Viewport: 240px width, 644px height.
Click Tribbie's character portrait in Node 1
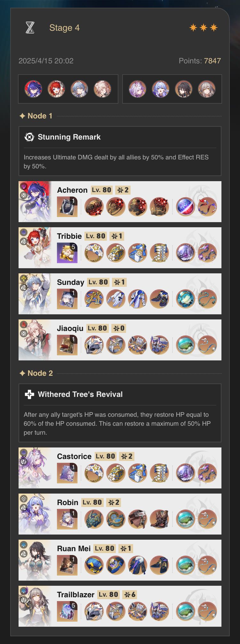tap(35, 248)
